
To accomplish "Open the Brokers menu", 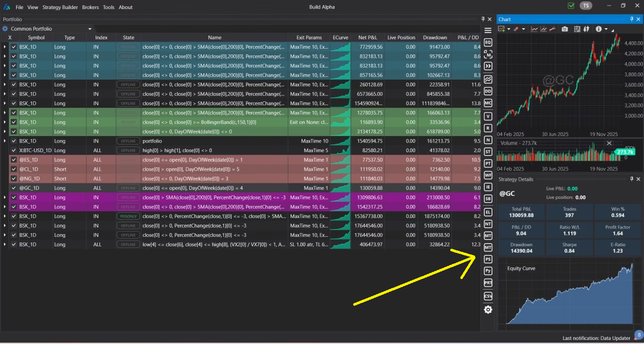I will click(91, 7).
